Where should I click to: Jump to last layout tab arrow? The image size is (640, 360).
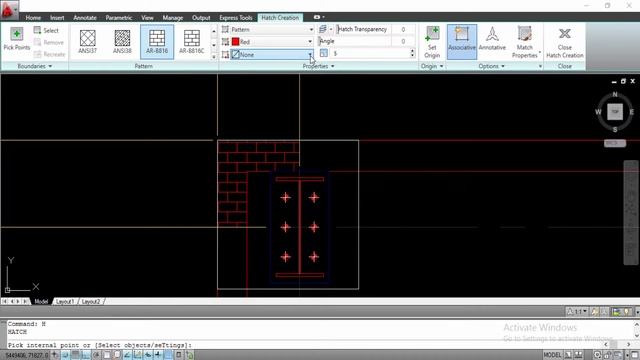click(x=26, y=301)
